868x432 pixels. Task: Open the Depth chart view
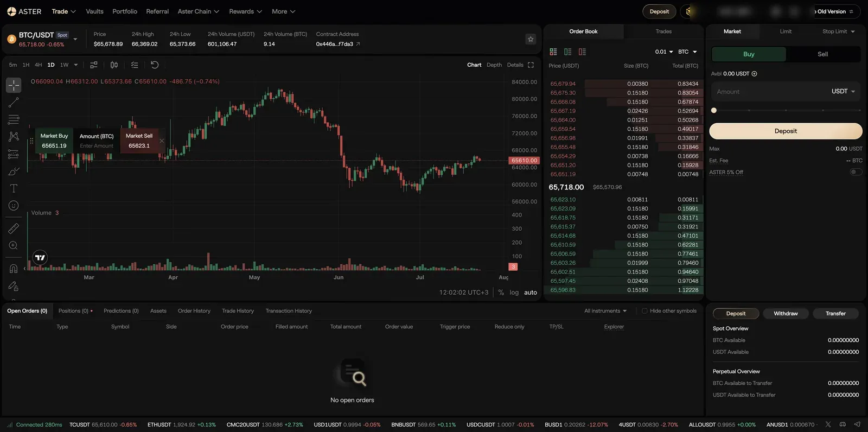pos(494,65)
